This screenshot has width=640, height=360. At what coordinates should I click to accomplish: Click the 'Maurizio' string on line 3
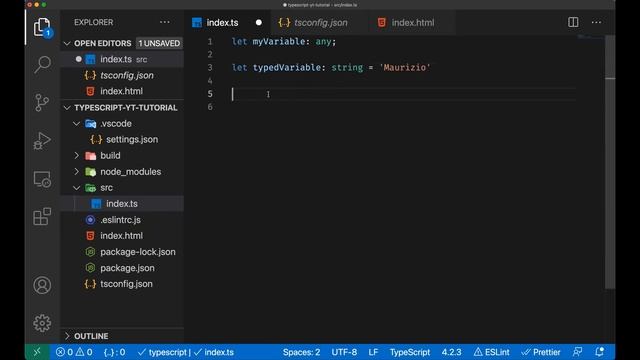click(x=404, y=67)
